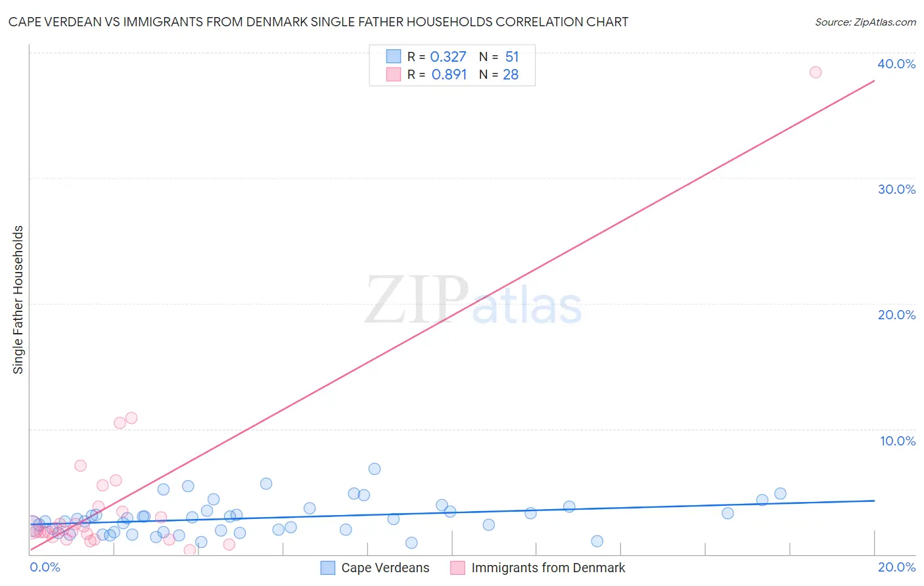Open the ZipAtlas.com source link
924x586 pixels.
click(885, 22)
